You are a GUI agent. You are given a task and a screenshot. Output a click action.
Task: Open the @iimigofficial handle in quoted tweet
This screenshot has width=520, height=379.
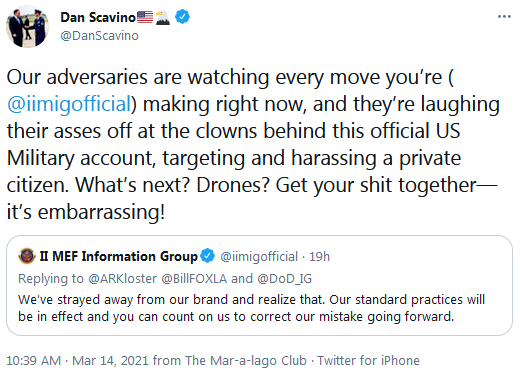coord(259,257)
